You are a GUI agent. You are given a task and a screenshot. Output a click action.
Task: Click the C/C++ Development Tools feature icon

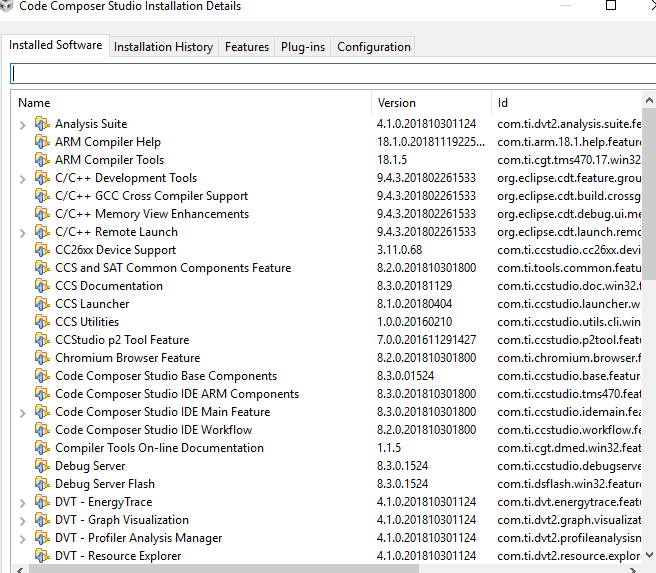coord(42,178)
